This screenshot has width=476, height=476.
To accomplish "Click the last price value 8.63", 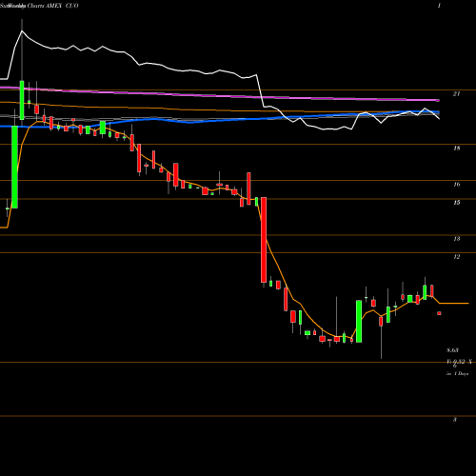I will [x=452, y=350].
